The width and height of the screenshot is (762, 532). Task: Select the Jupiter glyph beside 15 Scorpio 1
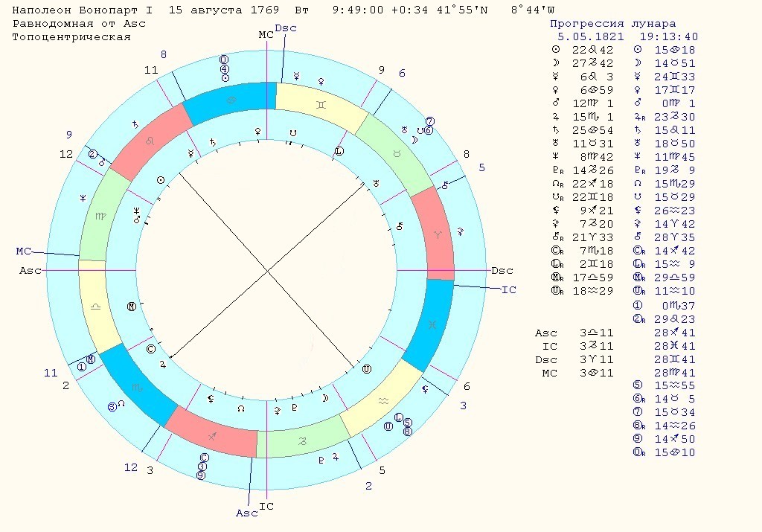tap(556, 117)
